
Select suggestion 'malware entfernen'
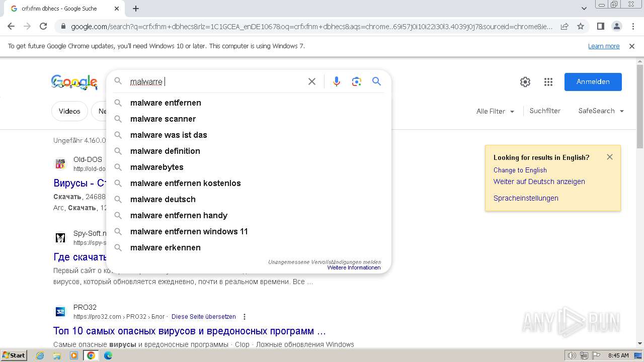tap(249, 103)
